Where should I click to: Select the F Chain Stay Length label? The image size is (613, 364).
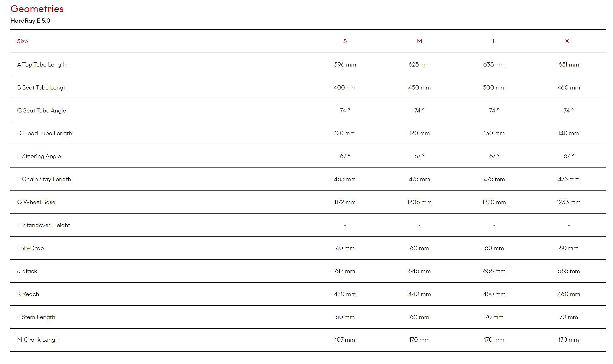pos(44,179)
